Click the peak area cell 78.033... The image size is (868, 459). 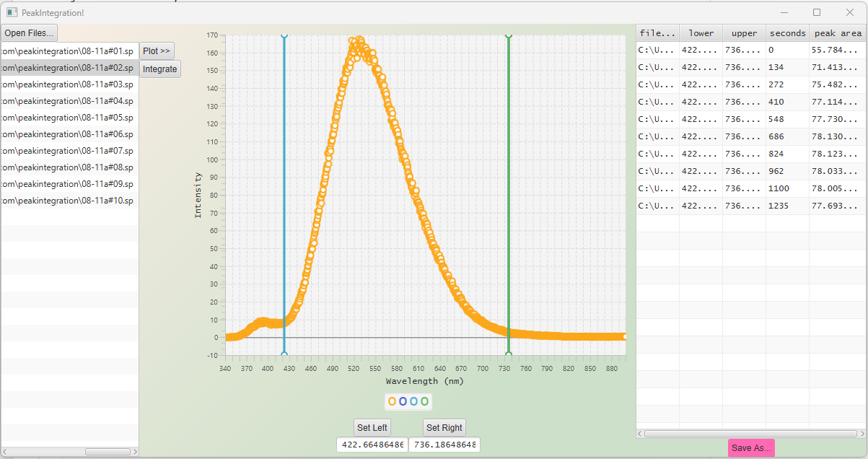tap(838, 171)
